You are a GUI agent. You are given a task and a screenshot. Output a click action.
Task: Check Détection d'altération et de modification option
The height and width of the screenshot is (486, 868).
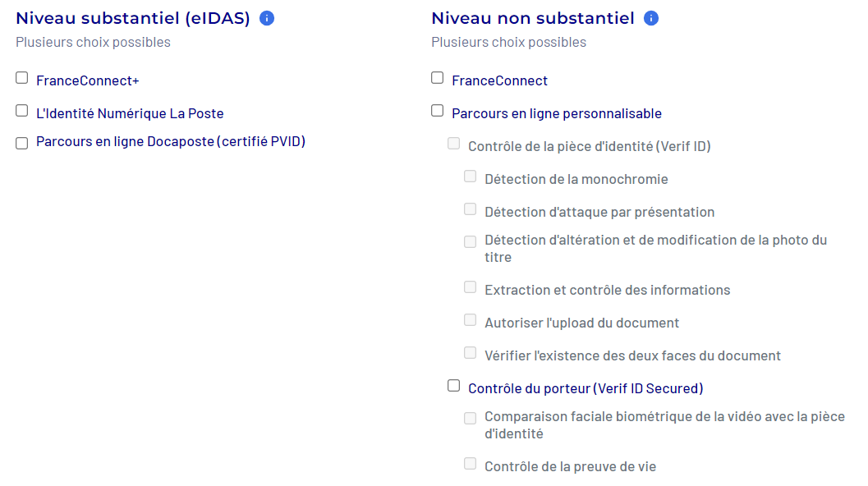(471, 241)
